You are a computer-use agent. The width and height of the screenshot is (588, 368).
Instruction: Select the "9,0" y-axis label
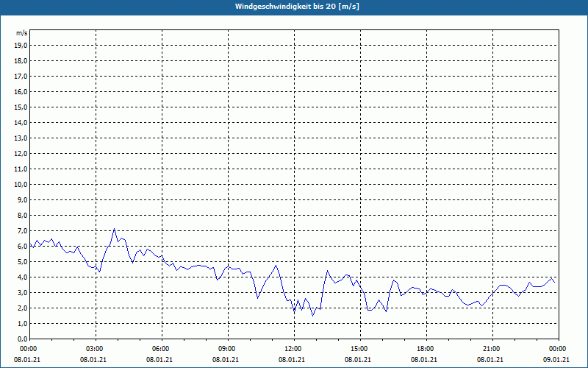point(22,199)
